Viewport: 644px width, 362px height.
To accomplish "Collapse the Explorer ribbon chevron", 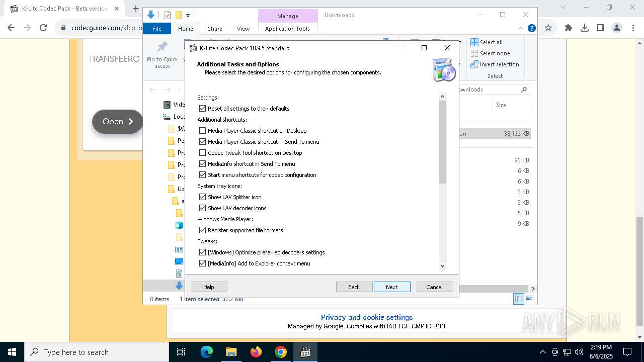I will 521,29.
